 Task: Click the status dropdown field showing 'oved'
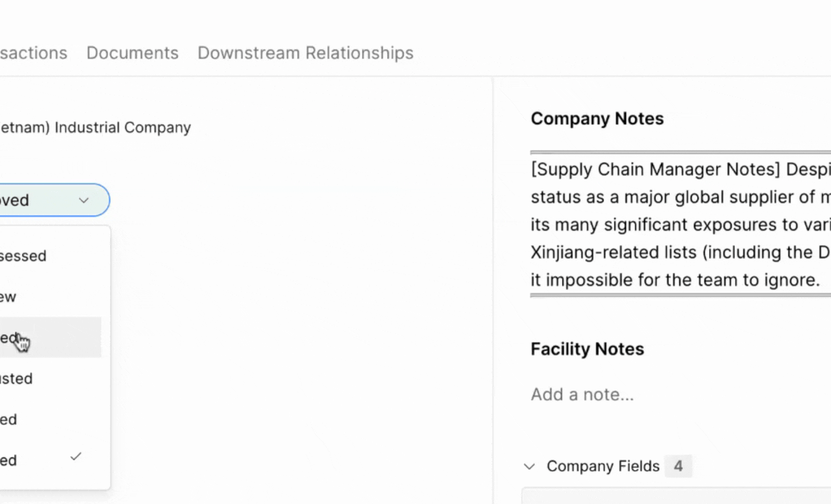click(x=39, y=200)
